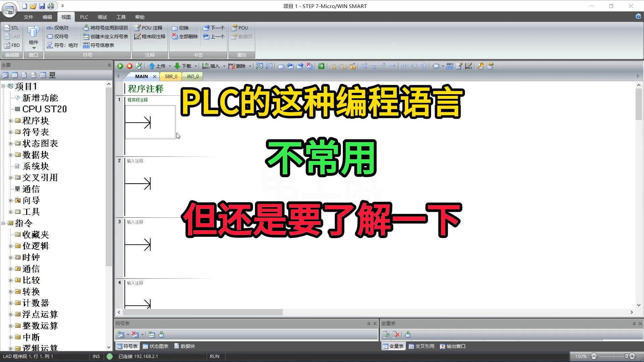Switch editor to STL

pyautogui.click(x=12, y=28)
